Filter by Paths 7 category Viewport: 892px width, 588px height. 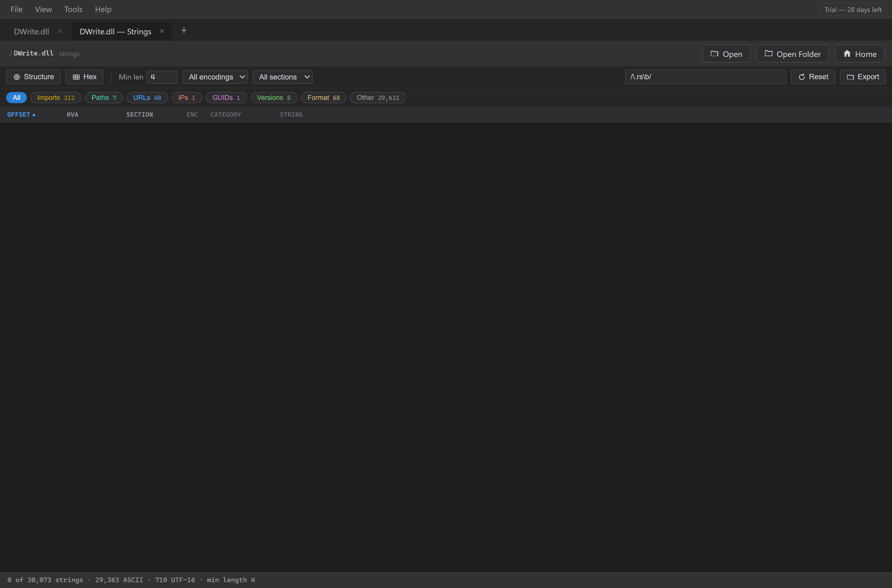coord(104,97)
